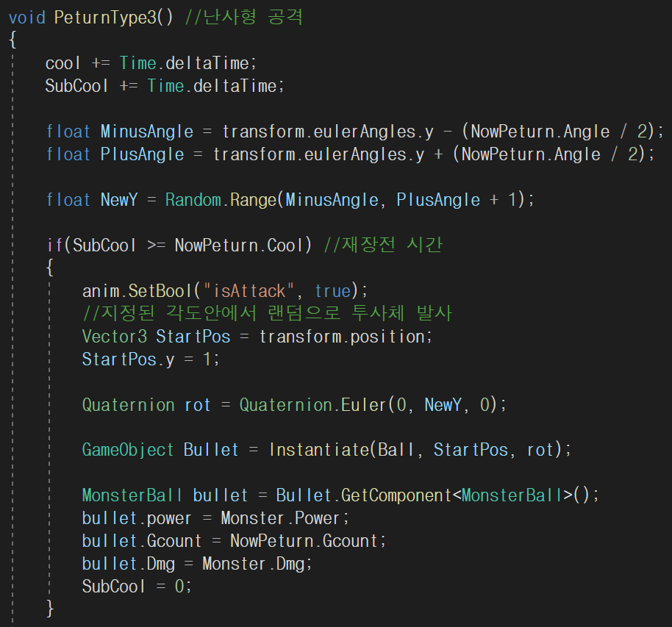Click the line 'StartPos.y = 1;'
Viewport: 672px width, 627px height.
click(x=151, y=359)
